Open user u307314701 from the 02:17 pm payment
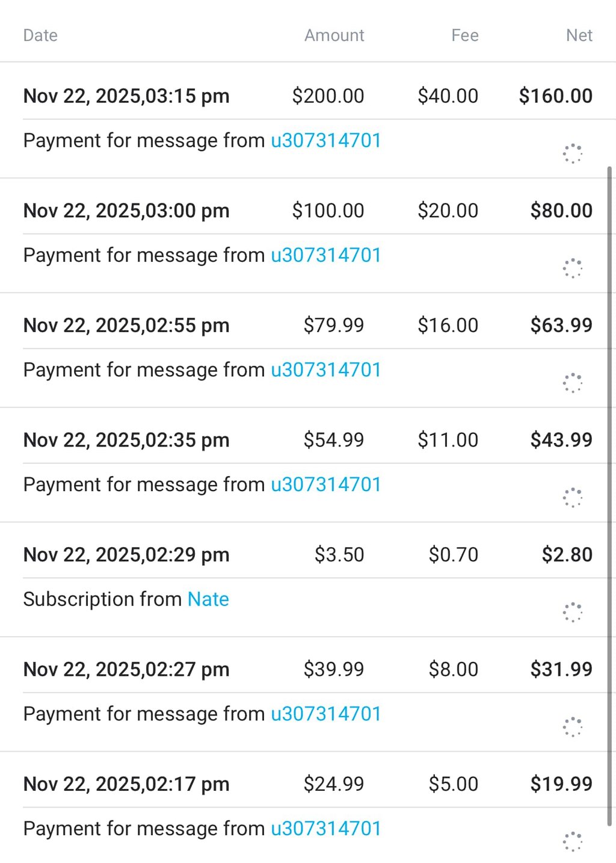 click(325, 829)
